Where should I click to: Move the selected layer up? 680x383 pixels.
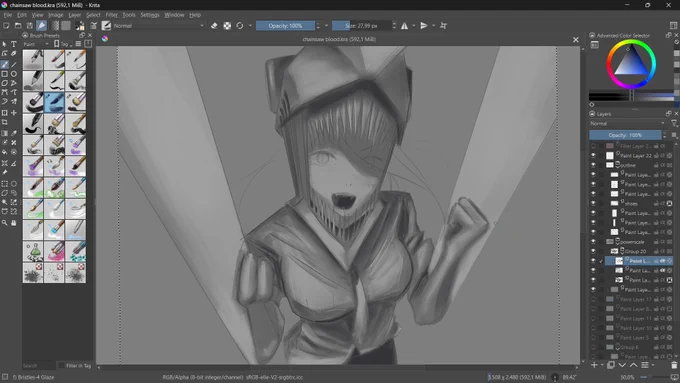click(634, 365)
